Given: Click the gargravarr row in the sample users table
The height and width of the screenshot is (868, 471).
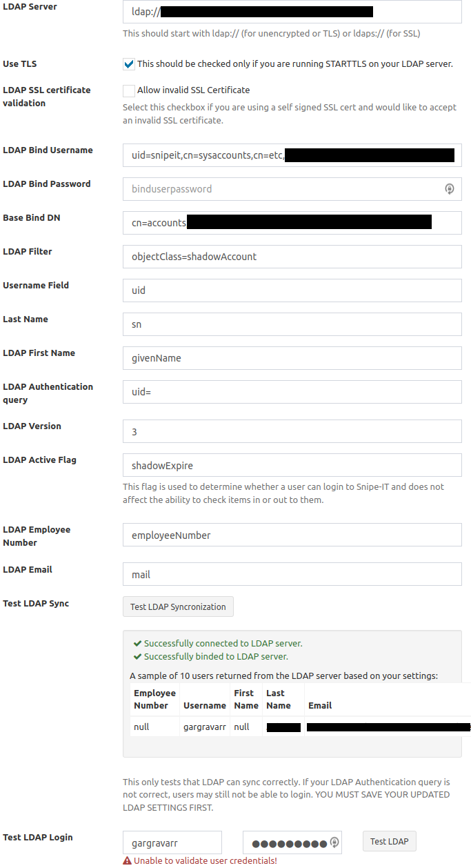Looking at the screenshot, I should coord(204,726).
